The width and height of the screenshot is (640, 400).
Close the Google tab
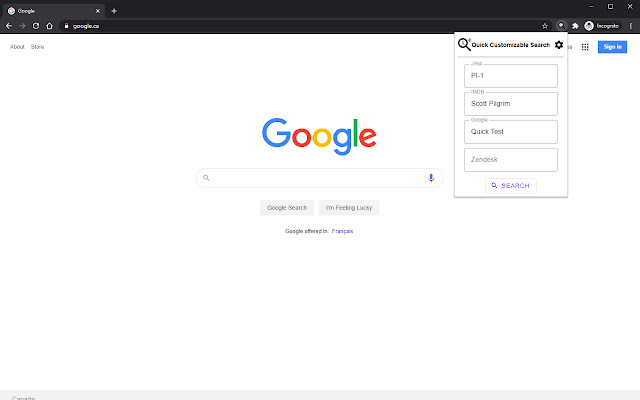[98, 11]
